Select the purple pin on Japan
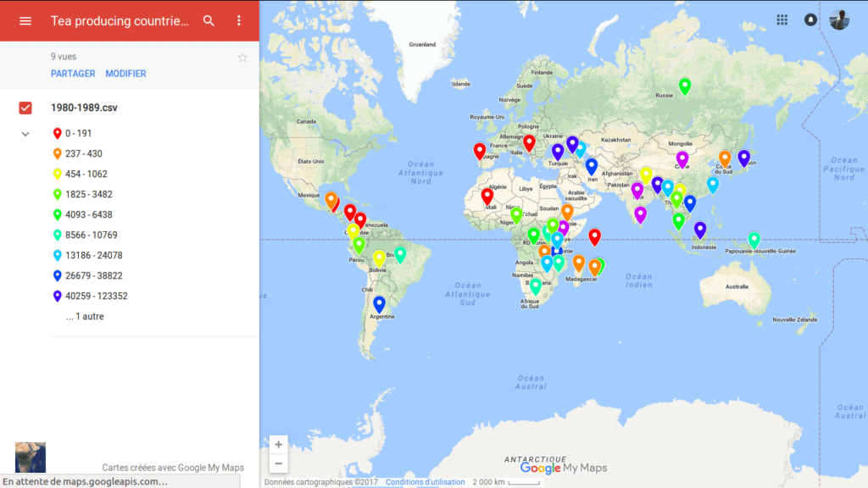868x488 pixels. point(744,158)
